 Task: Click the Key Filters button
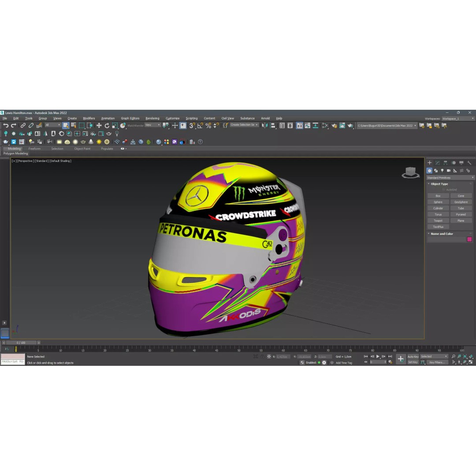click(437, 362)
